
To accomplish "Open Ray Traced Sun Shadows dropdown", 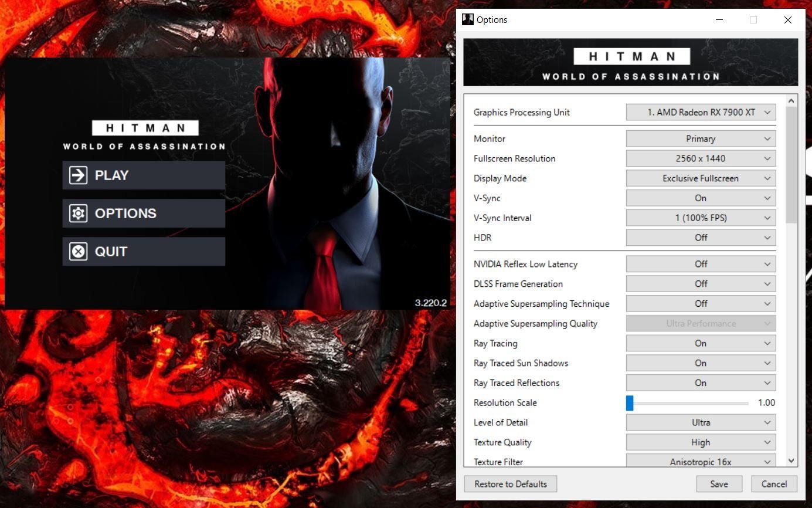I will point(701,363).
